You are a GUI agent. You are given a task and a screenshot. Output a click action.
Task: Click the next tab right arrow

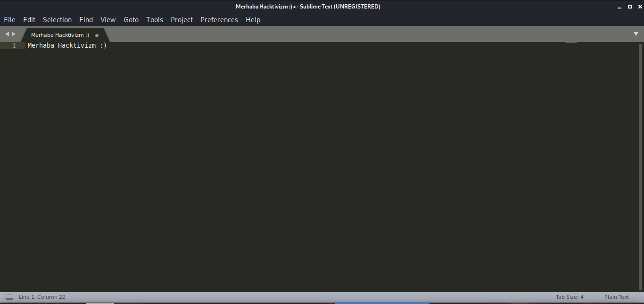(14, 34)
